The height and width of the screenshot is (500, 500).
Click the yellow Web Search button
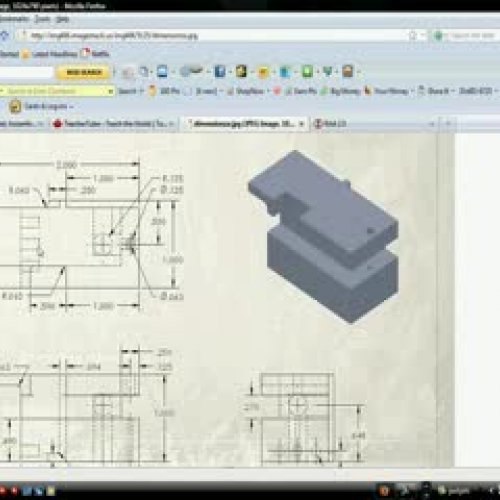tap(84, 72)
